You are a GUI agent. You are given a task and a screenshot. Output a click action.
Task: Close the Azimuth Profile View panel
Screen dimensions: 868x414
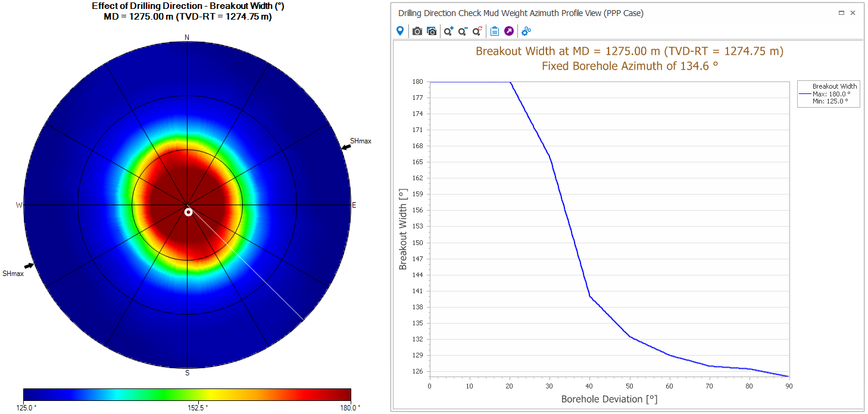point(853,12)
